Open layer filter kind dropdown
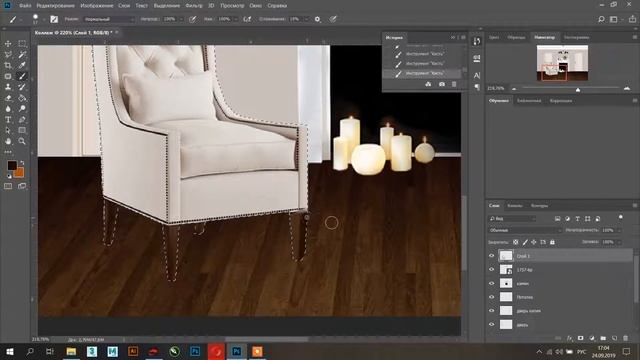 tap(511, 219)
